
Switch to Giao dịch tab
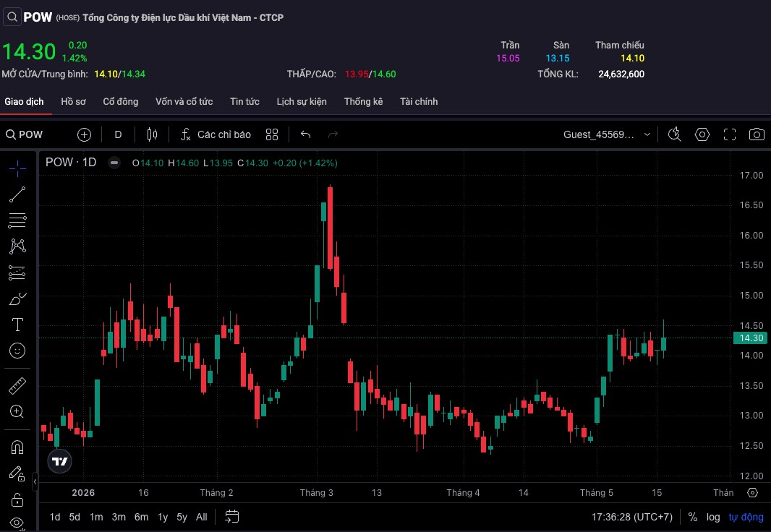click(x=24, y=102)
